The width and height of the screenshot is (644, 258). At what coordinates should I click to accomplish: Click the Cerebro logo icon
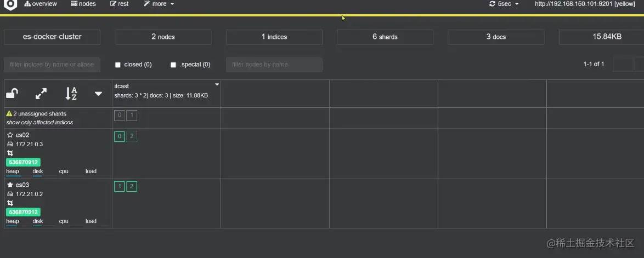coord(10,4)
